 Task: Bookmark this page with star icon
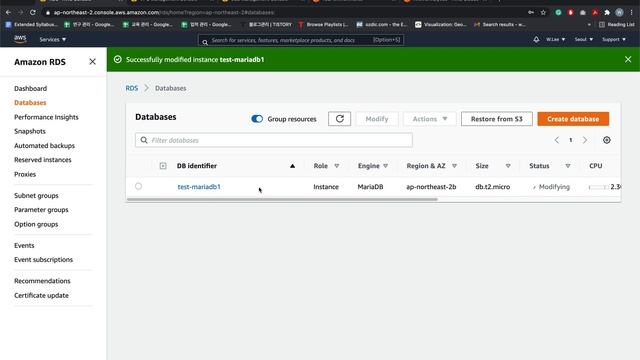[543, 12]
